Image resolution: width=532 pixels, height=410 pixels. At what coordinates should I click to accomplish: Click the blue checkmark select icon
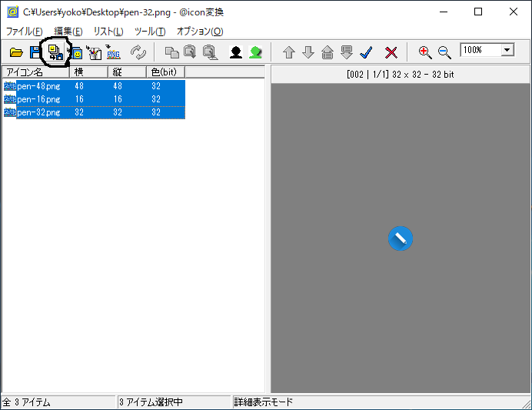coord(367,52)
